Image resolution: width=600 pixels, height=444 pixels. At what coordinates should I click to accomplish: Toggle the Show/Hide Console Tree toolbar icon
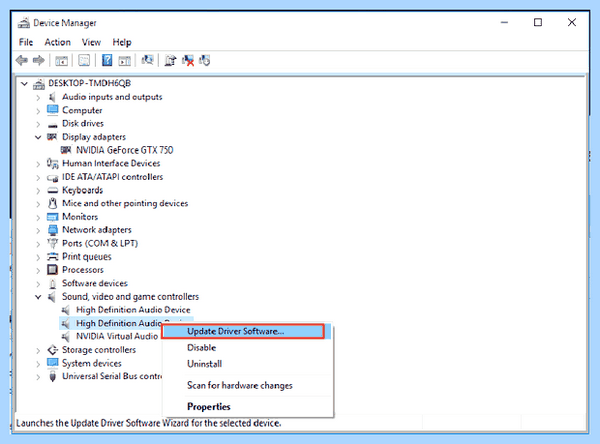tap(61, 60)
